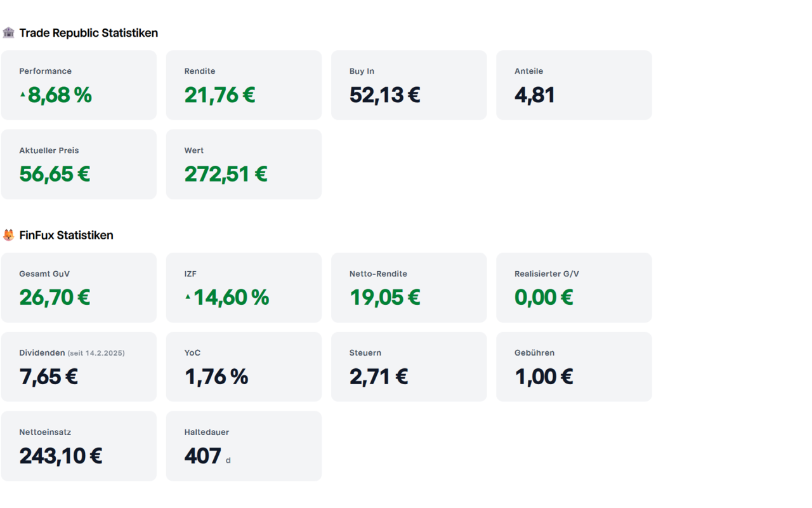Click the Realisierter G/V 0,00 € card
812x508 pixels.
(x=574, y=288)
